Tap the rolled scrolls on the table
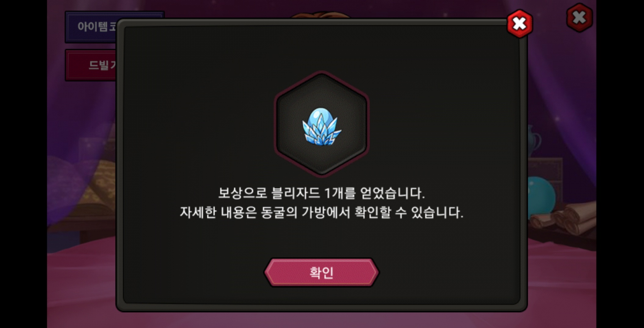 [565, 217]
